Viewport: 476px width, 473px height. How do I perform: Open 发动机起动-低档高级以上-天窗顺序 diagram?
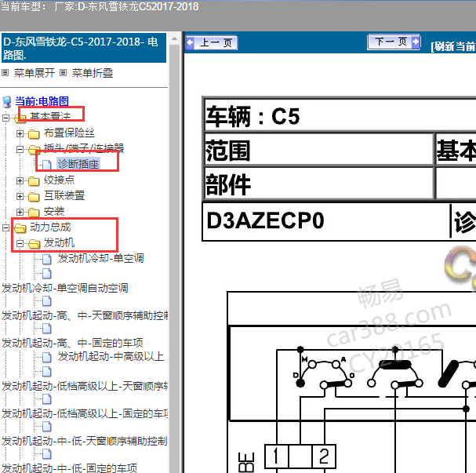tap(85, 386)
